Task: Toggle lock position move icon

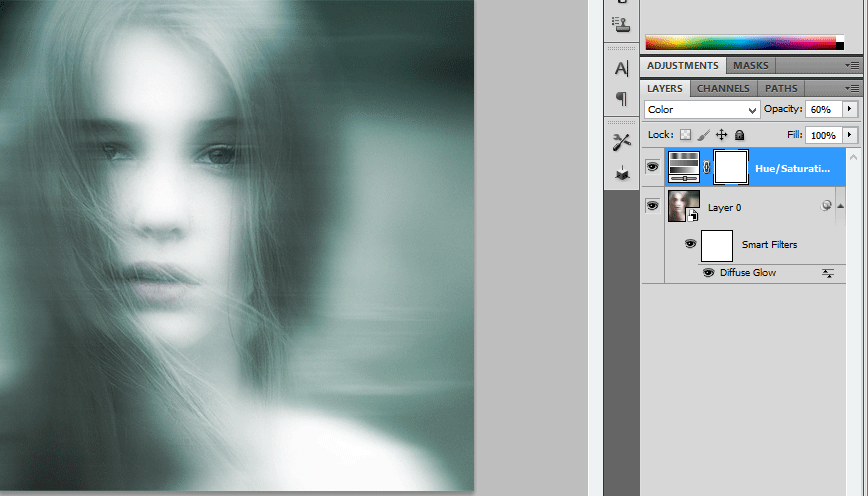Action: (x=721, y=135)
